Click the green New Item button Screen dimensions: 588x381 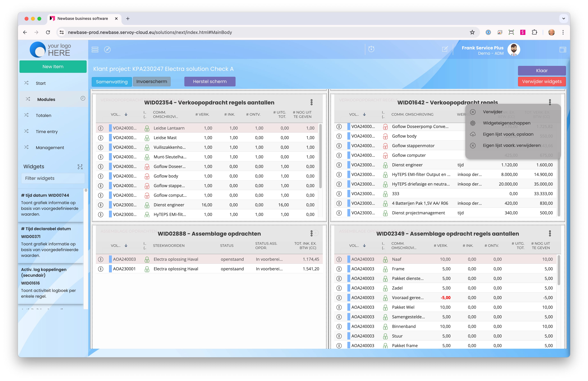pos(53,67)
